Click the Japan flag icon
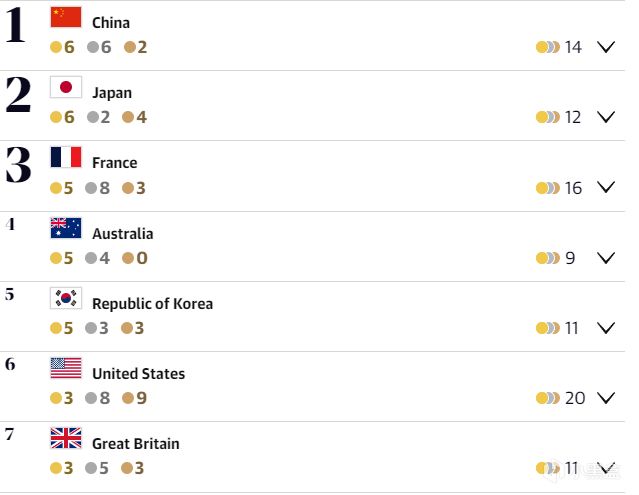This screenshot has height=495, width=639. 66,87
